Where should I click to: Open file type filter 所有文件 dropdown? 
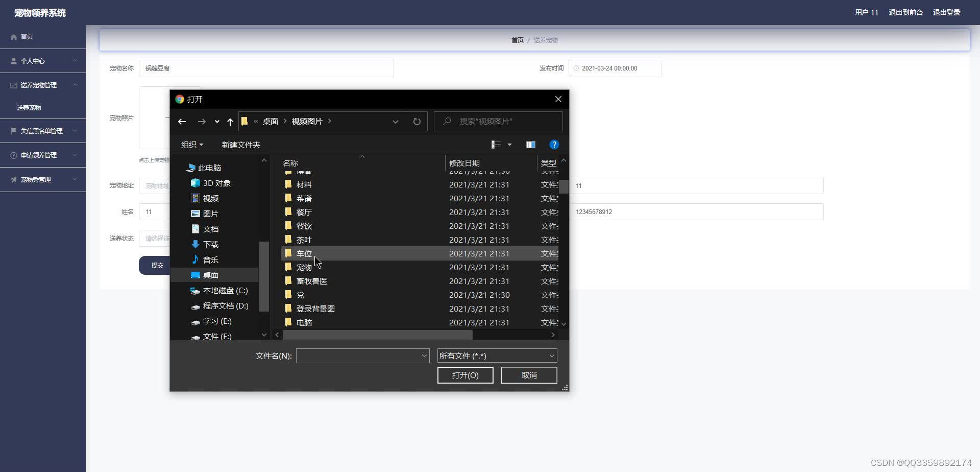pos(497,356)
